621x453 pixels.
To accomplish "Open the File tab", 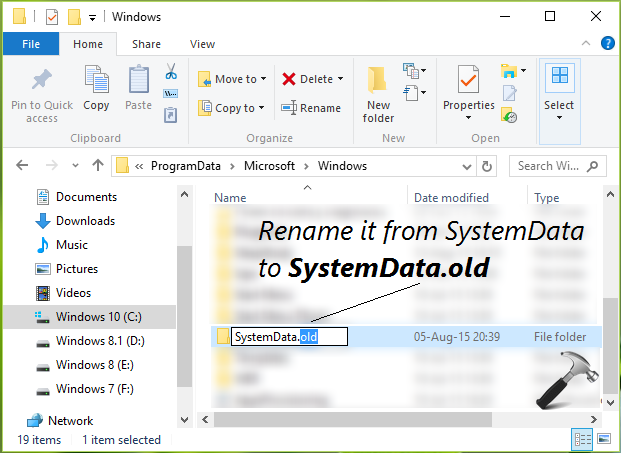I will coord(31,44).
